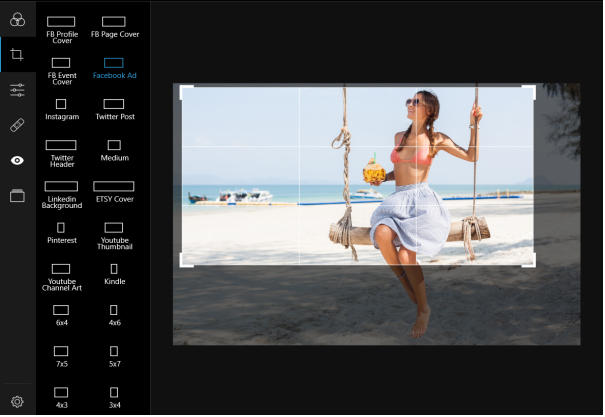Pick the Instagram square crop preset
The height and width of the screenshot is (417, 605).
[61, 109]
